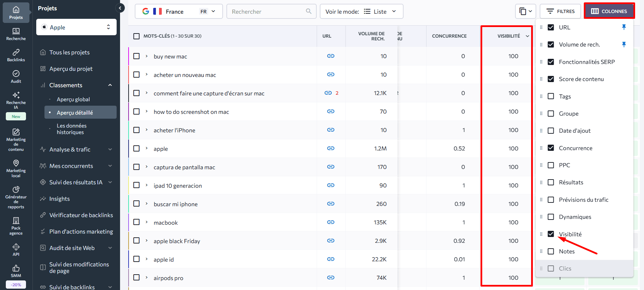
Task: Open URL link icon for captura de pantalla mac
Action: click(x=331, y=167)
